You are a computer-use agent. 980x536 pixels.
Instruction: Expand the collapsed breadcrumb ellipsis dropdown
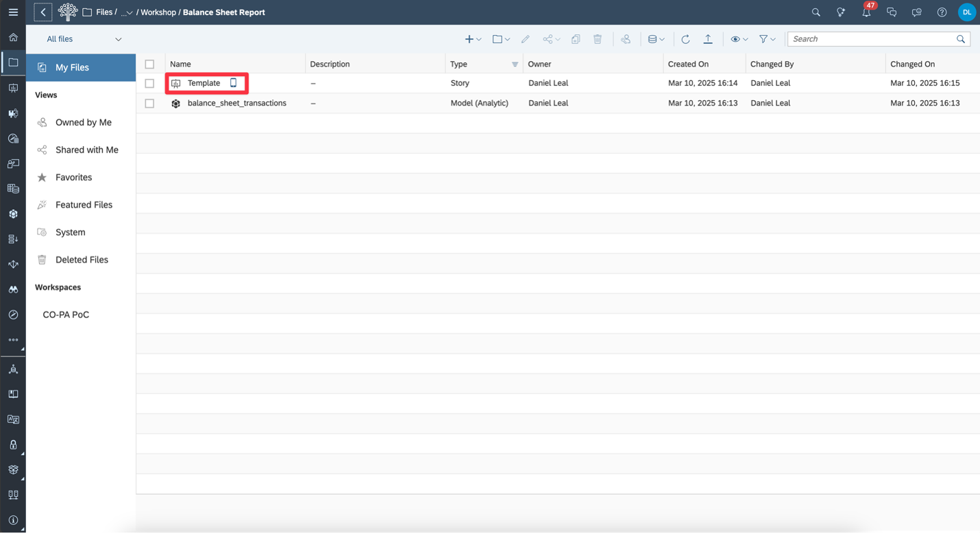[127, 13]
